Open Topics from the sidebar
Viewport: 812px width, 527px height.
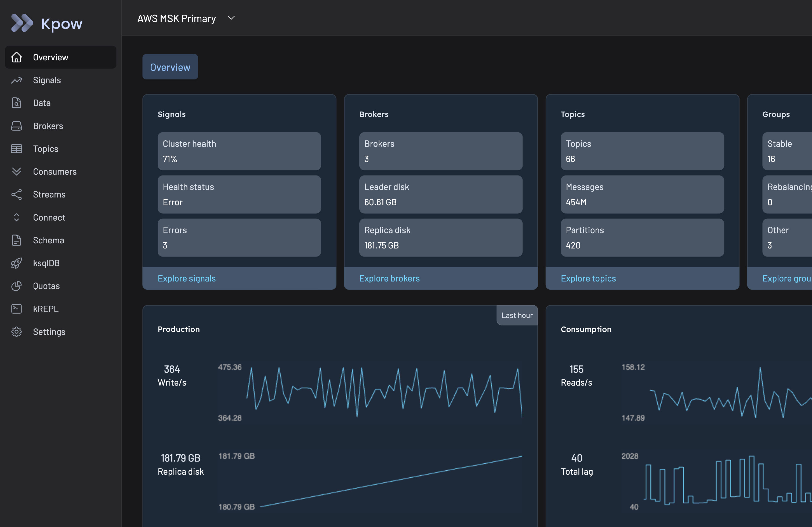click(x=61, y=149)
